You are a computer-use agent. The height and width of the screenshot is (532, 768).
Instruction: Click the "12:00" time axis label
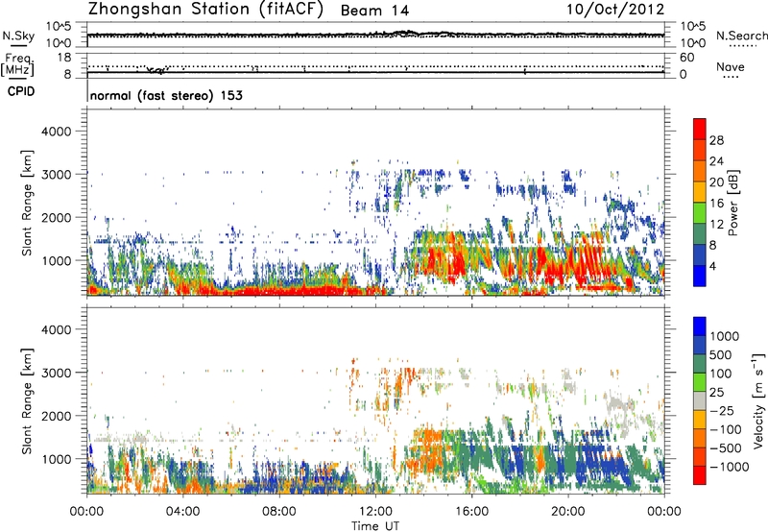click(375, 512)
